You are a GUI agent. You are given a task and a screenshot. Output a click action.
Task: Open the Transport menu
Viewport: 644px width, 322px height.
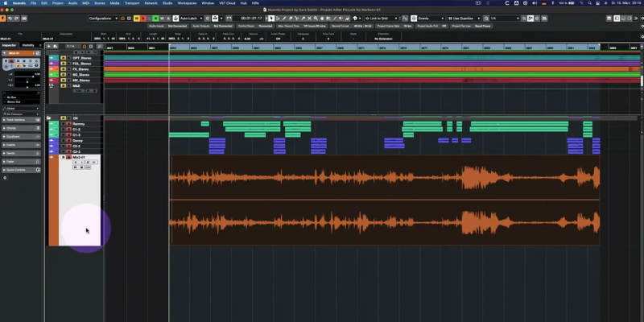132,3
